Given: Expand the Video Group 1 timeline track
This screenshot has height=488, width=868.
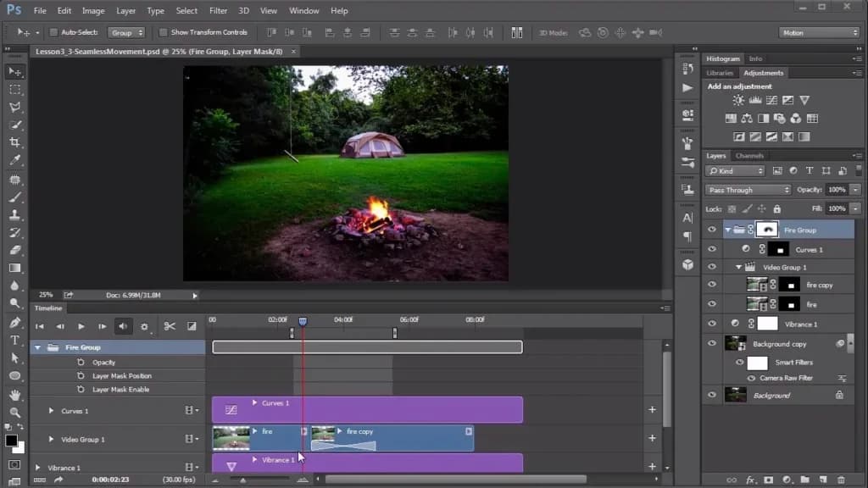Looking at the screenshot, I should click(51, 440).
